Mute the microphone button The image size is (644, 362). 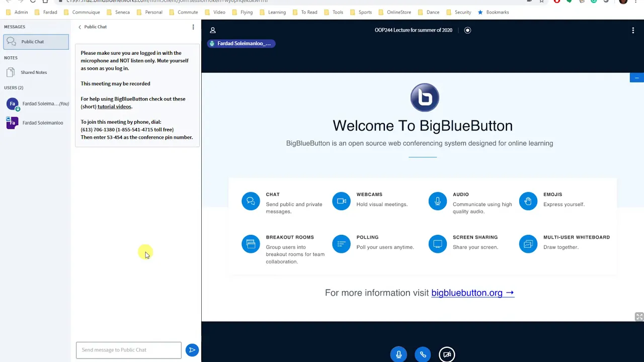coord(398,354)
